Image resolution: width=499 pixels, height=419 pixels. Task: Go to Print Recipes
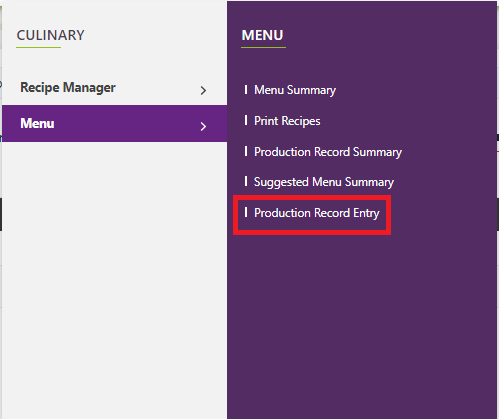pos(287,121)
